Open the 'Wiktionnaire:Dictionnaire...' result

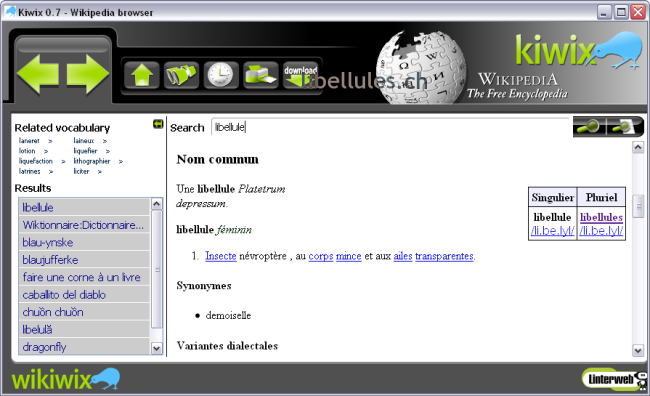(84, 225)
